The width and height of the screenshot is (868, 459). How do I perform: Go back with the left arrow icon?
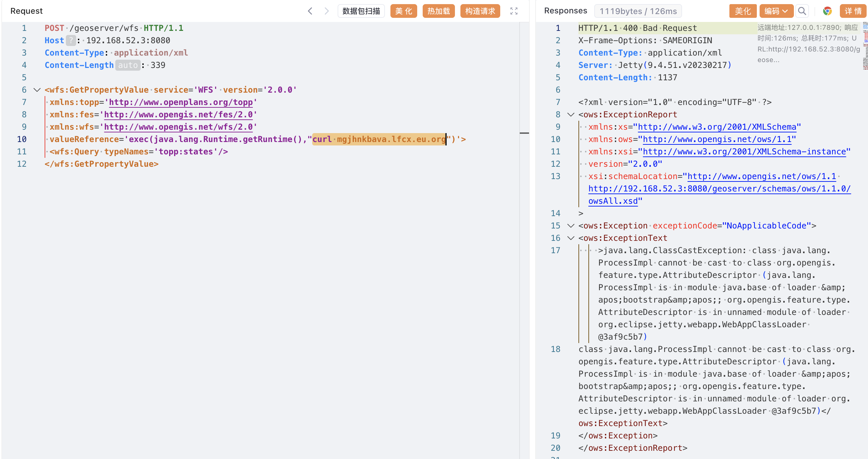coord(310,11)
